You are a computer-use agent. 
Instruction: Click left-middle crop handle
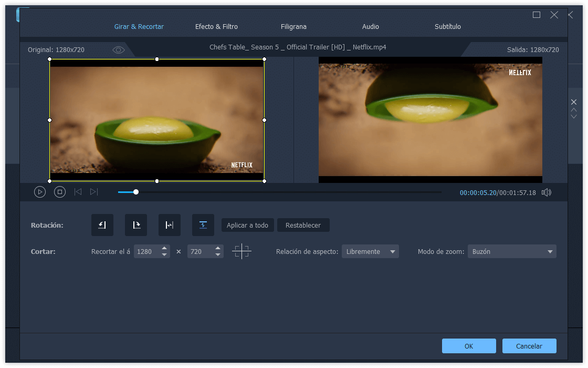50,120
